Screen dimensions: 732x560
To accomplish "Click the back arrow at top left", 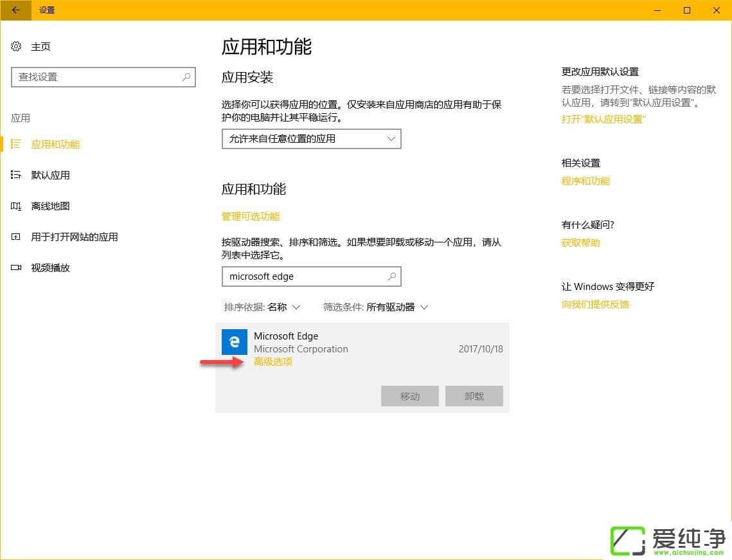I will (x=14, y=10).
